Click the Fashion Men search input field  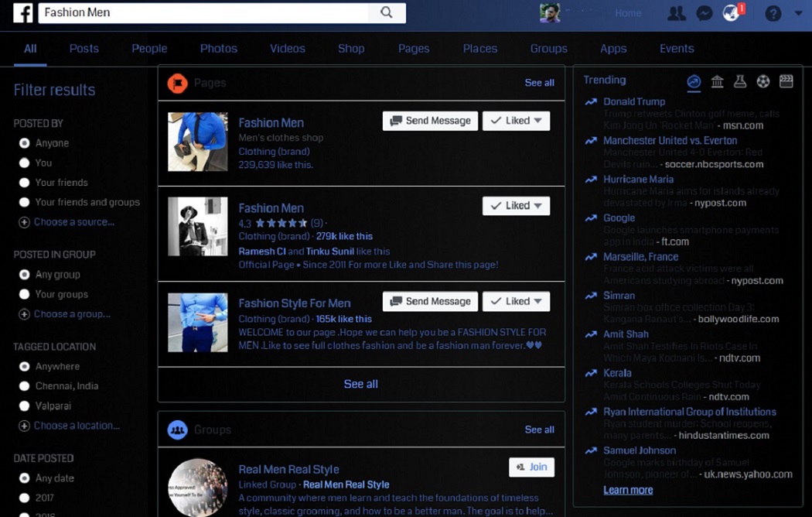(x=203, y=13)
